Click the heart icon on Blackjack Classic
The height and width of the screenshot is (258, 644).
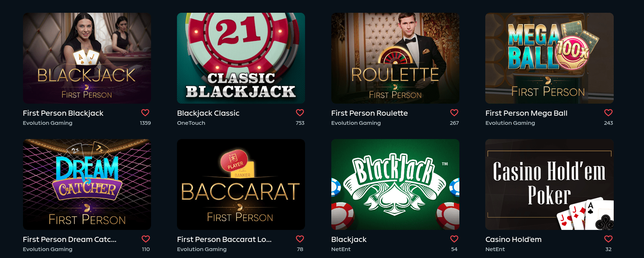pos(300,113)
